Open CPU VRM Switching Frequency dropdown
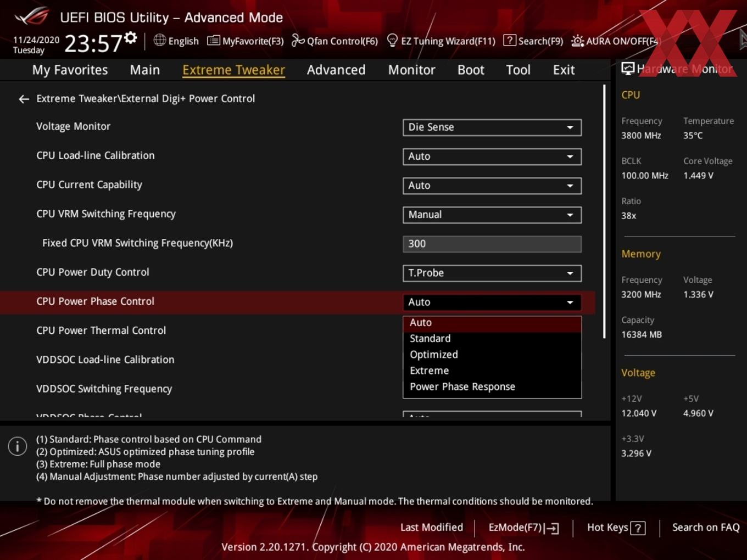 coord(492,215)
